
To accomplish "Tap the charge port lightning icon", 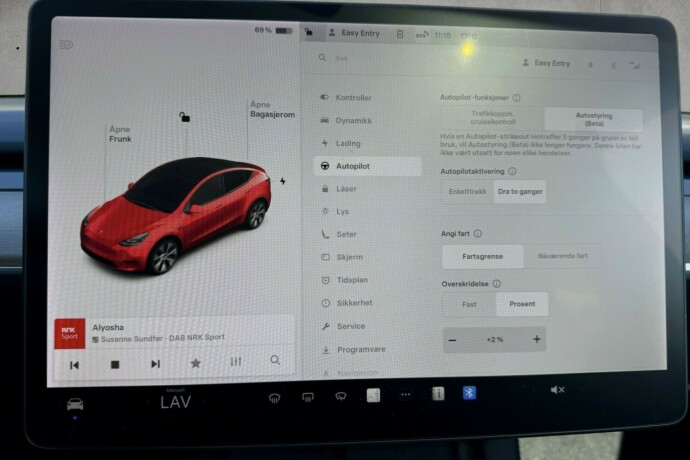I will [x=283, y=181].
